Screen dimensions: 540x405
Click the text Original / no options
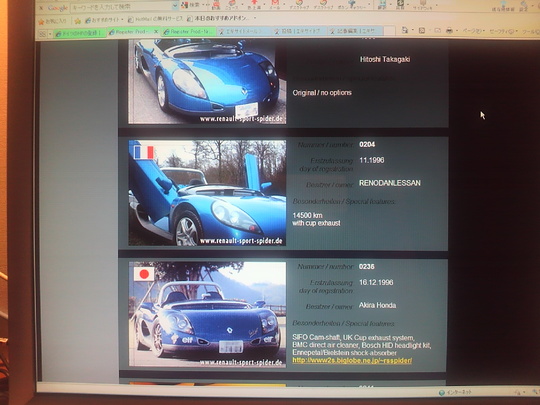[322, 92]
